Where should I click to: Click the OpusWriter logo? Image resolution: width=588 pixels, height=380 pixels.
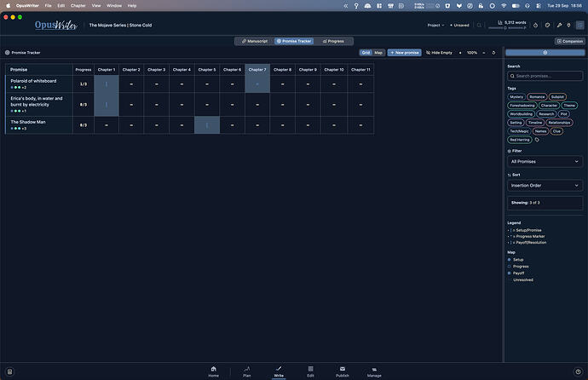click(x=56, y=25)
